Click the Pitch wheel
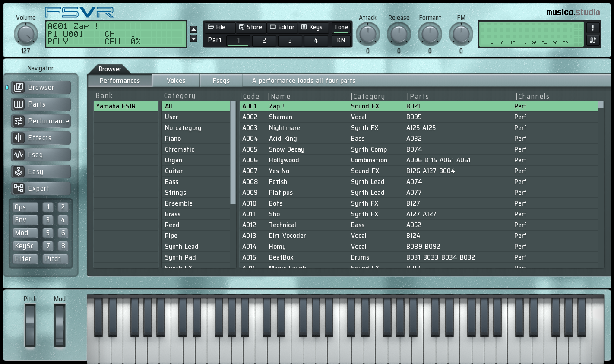Screen dimensions: 614x364 pos(30,325)
